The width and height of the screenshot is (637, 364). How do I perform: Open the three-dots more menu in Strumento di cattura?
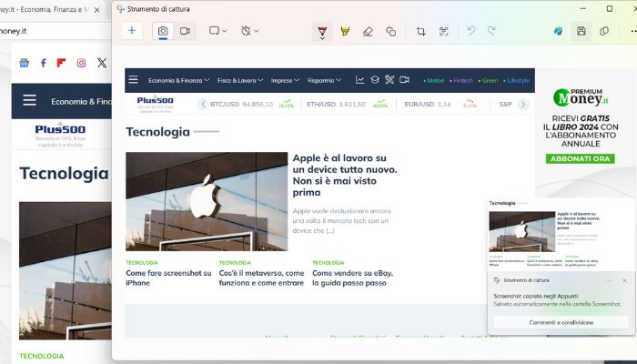pos(633,31)
